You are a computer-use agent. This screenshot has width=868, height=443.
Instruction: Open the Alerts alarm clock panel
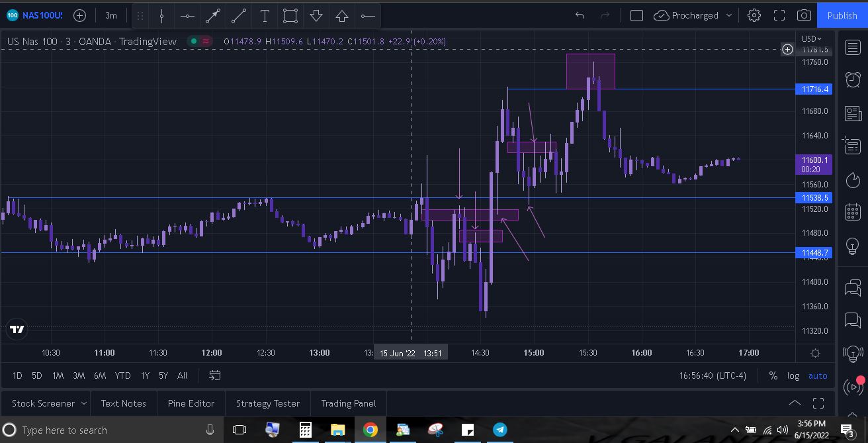[853, 80]
